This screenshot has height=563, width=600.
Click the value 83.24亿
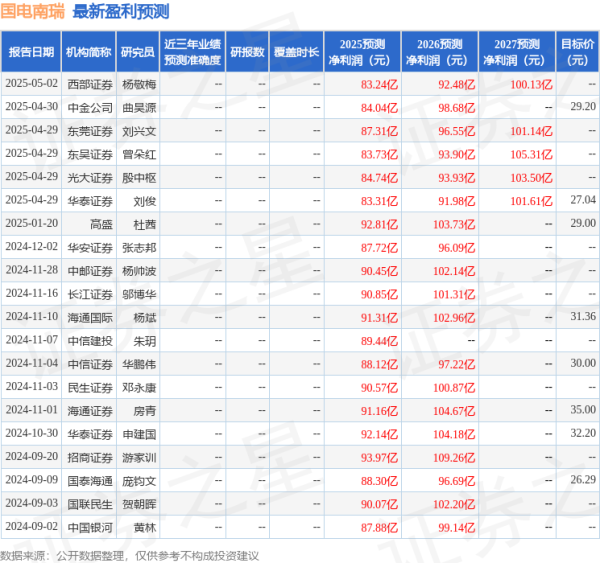pos(379,84)
